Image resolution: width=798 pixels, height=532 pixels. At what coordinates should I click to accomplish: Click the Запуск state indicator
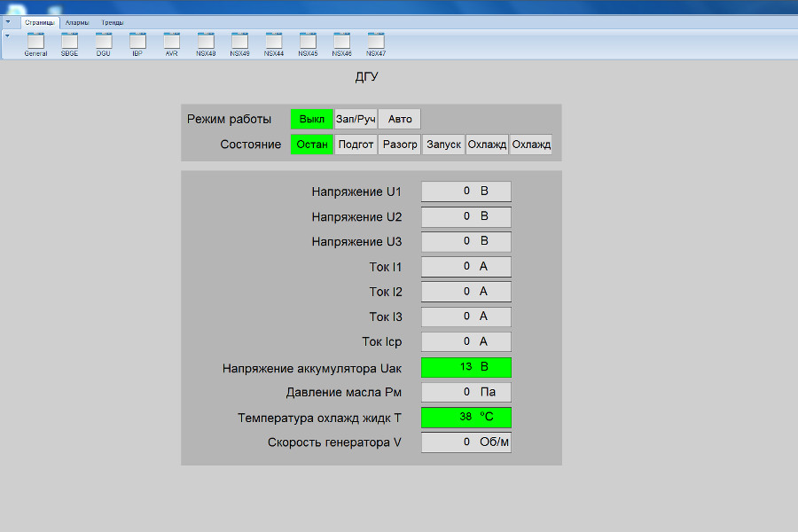pos(444,145)
